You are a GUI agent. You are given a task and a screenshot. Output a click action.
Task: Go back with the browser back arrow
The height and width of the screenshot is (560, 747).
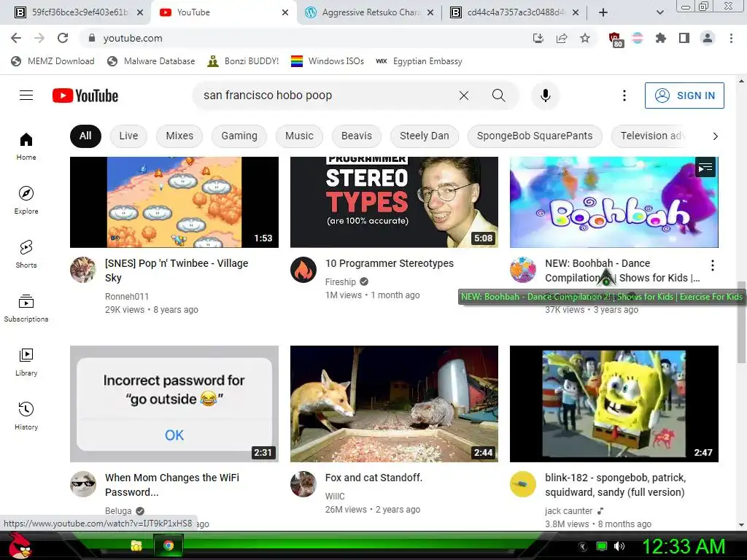tap(16, 38)
